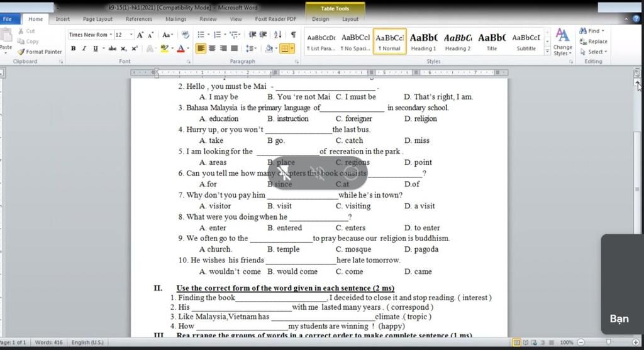The height and width of the screenshot is (350, 644).
Task: Switch to Outline view
Action: click(x=543, y=342)
